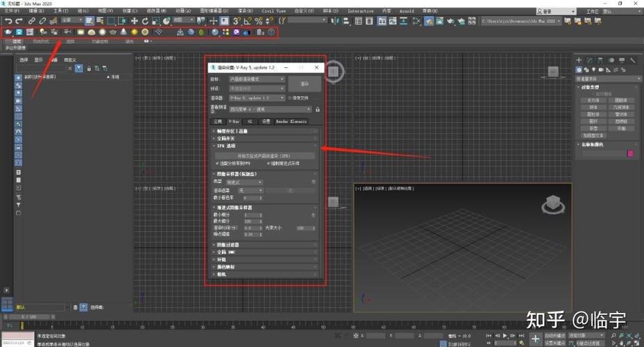Click the V-Ray dome light icon
Screen dimensions: 644x347
click(x=92, y=32)
